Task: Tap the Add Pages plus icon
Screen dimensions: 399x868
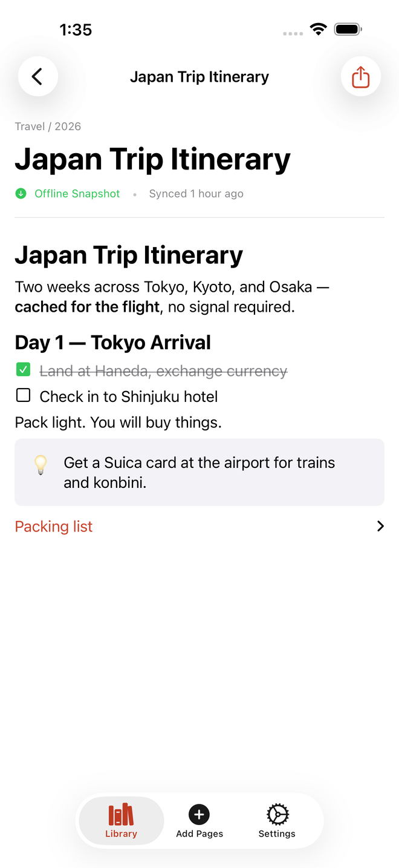Action: 199,815
